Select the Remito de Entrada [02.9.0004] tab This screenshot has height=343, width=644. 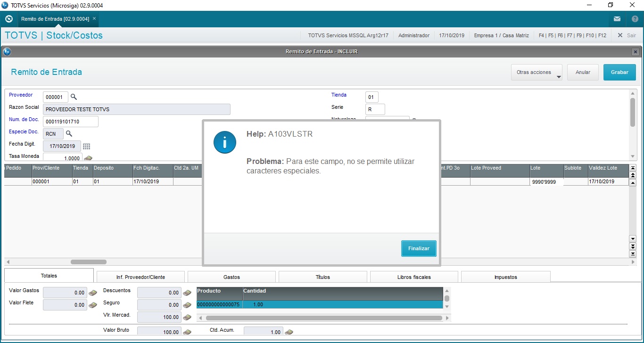pyautogui.click(x=55, y=19)
